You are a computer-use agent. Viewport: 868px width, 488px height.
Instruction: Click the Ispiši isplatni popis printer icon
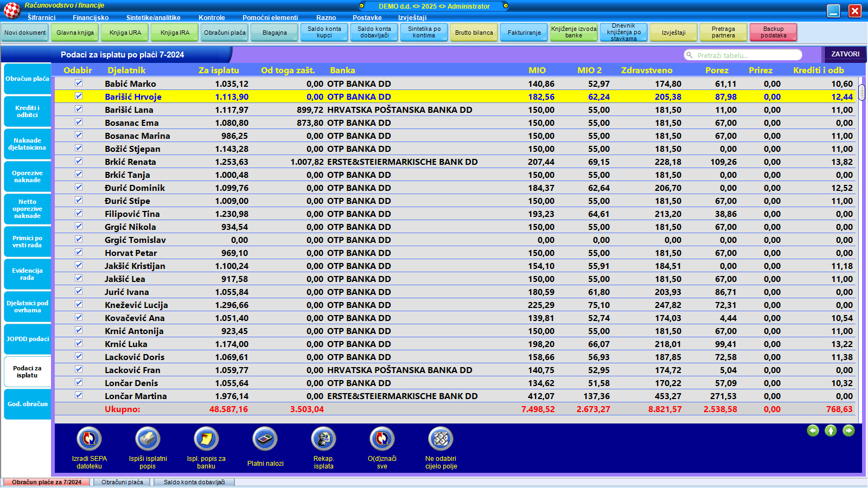coord(148,439)
